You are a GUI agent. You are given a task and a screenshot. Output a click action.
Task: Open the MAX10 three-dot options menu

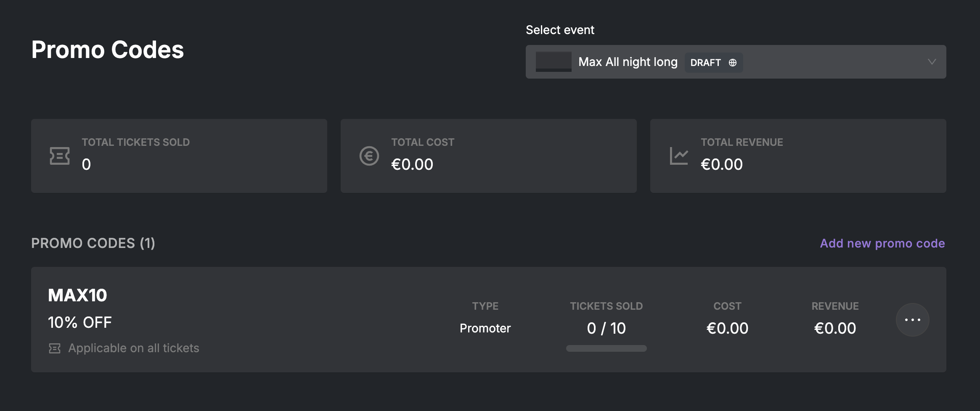click(912, 320)
